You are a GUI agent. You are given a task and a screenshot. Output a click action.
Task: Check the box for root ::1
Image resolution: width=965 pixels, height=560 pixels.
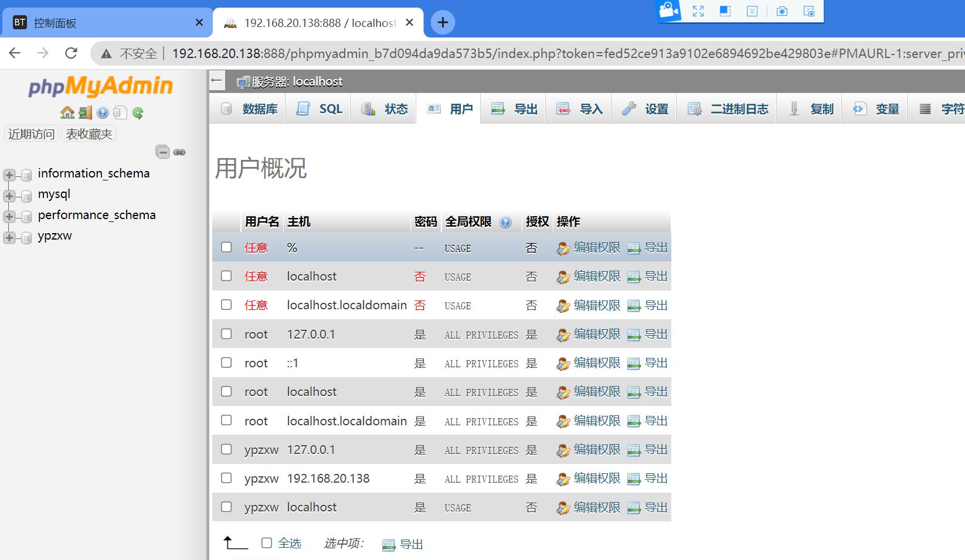(226, 363)
